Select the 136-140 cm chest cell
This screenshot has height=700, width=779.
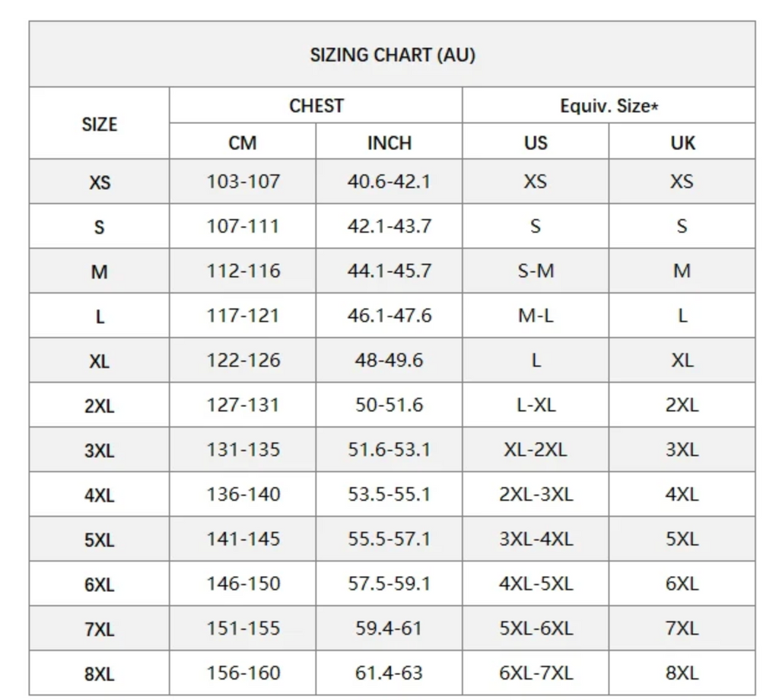pyautogui.click(x=243, y=495)
